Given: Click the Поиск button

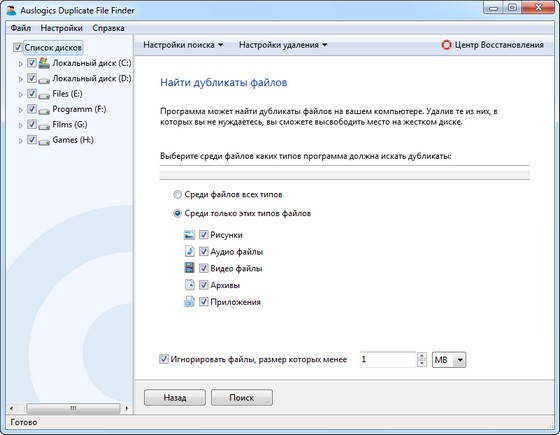Looking at the screenshot, I should point(242,398).
